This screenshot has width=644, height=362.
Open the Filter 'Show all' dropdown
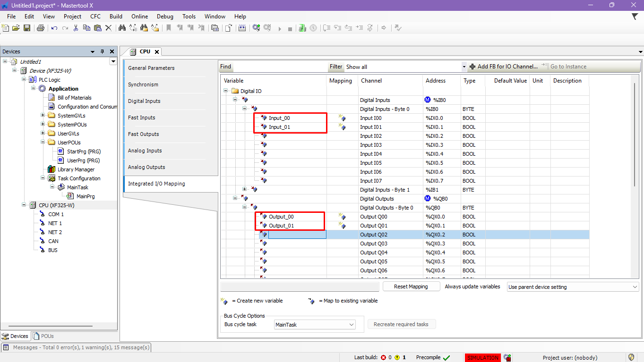coord(464,67)
